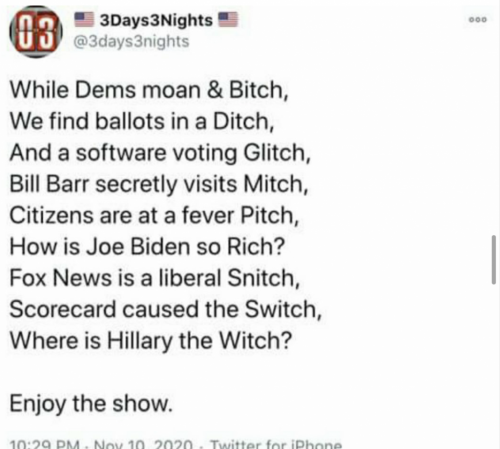The width and height of the screenshot is (500, 449).
Task: Click the Nov 10, 2020 date link
Action: 144,444
